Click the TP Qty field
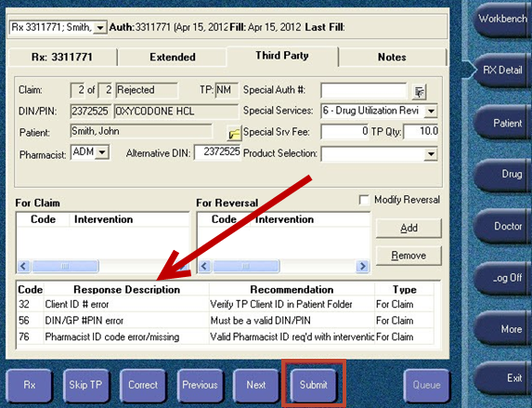Viewport: 532px width, 408px height. (x=422, y=131)
